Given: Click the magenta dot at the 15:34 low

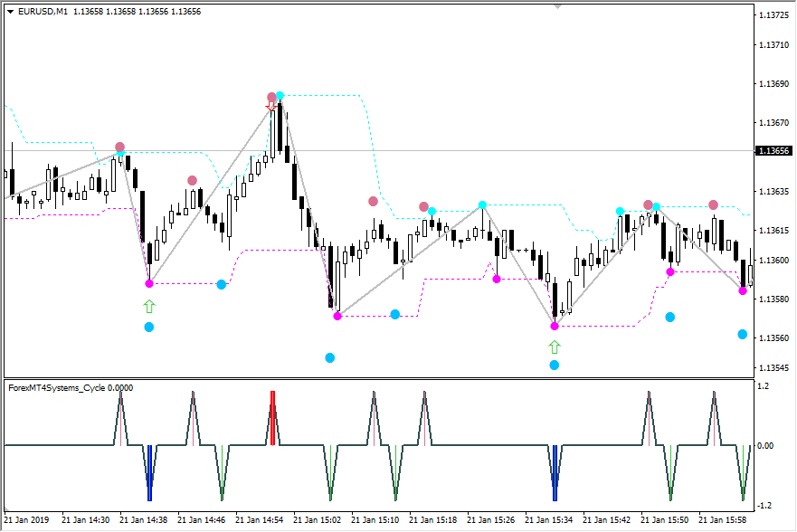Looking at the screenshot, I should (555, 326).
